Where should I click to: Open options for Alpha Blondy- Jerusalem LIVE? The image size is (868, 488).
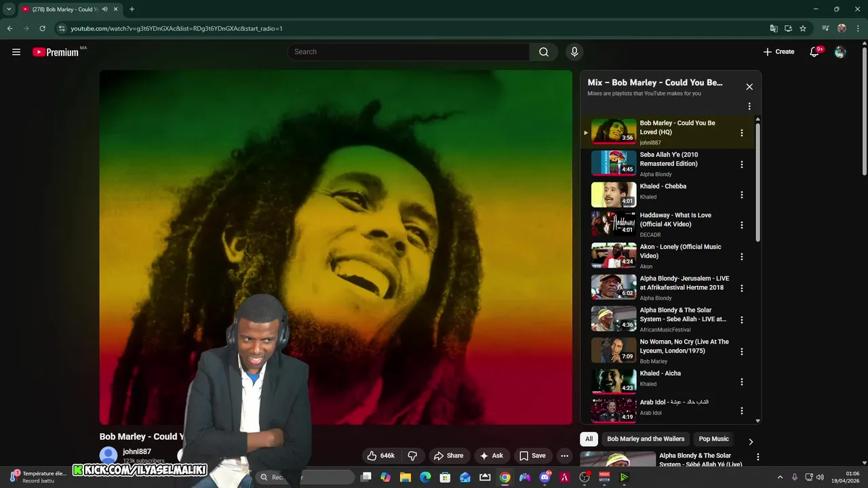(741, 288)
